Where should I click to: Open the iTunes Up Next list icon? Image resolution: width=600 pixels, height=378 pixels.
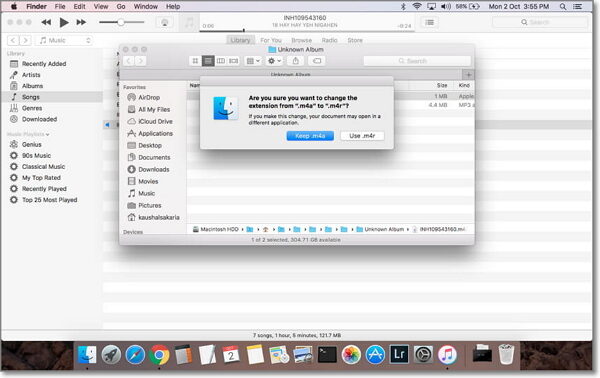tap(430, 23)
